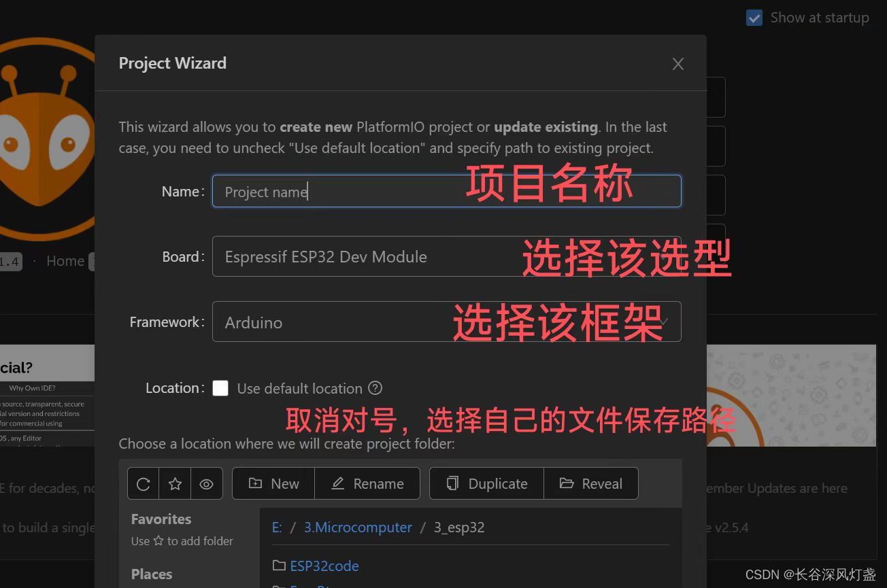Uncheck the Show at startup checkbox

(x=754, y=18)
